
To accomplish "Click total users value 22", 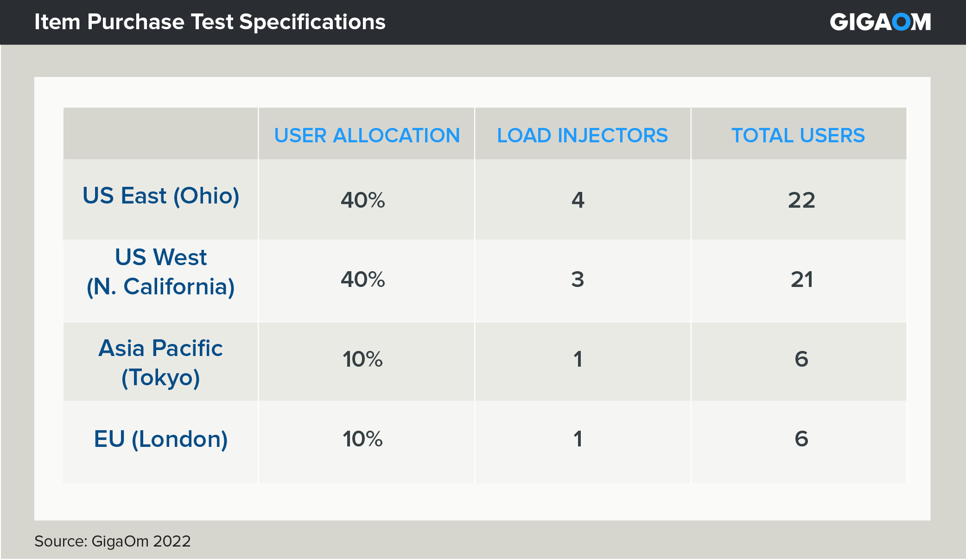I will (801, 200).
